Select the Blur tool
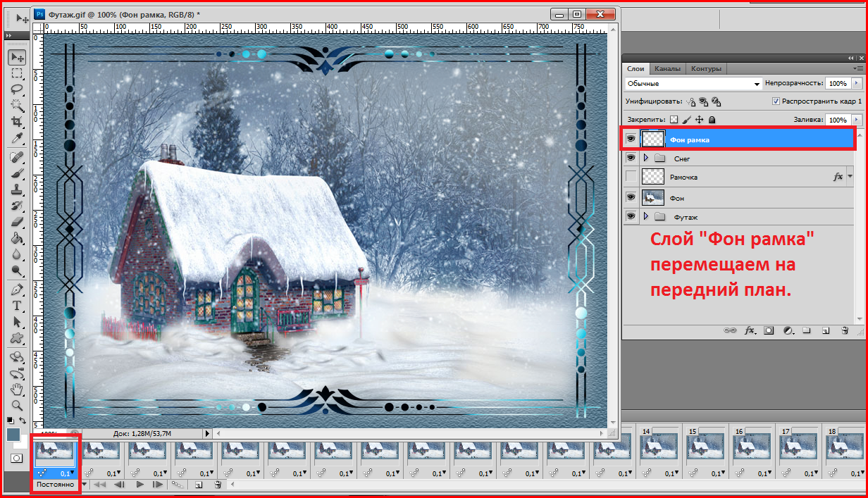868x498 pixels. pos(17,254)
